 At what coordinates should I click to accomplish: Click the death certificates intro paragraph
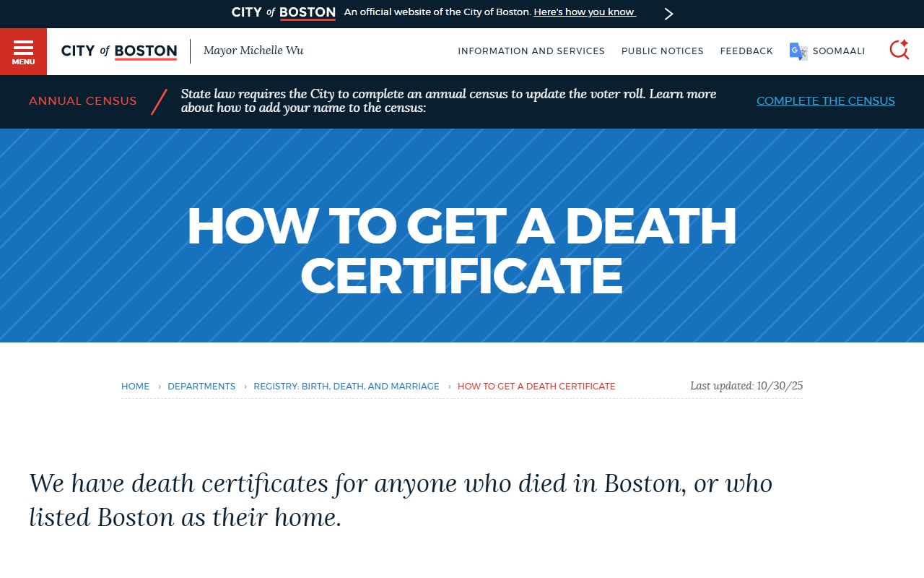click(401, 500)
